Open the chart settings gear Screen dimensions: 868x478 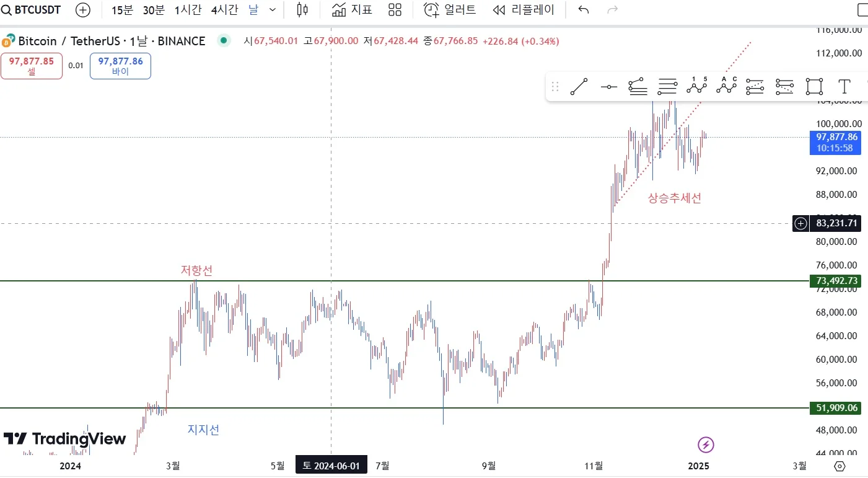(x=840, y=466)
